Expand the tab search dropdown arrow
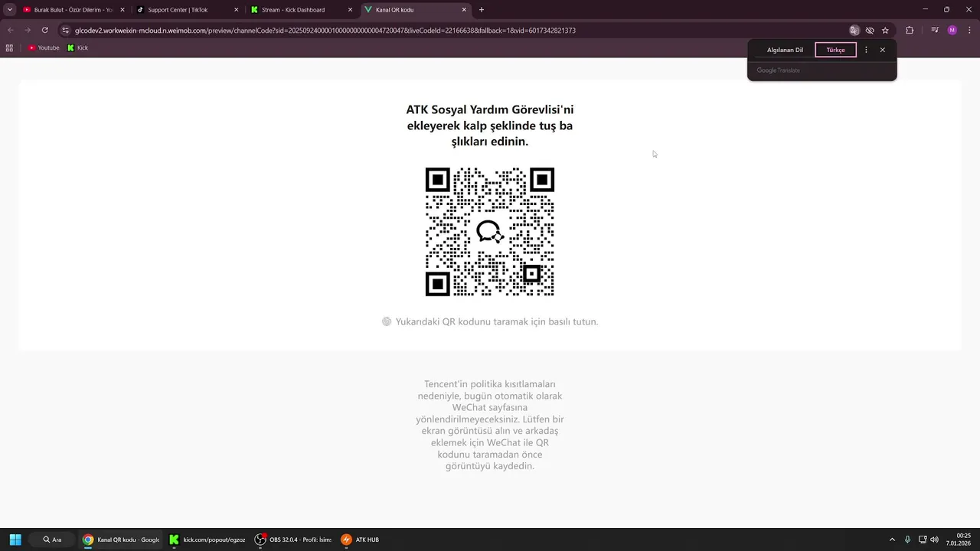The image size is (980, 551). coord(10,10)
